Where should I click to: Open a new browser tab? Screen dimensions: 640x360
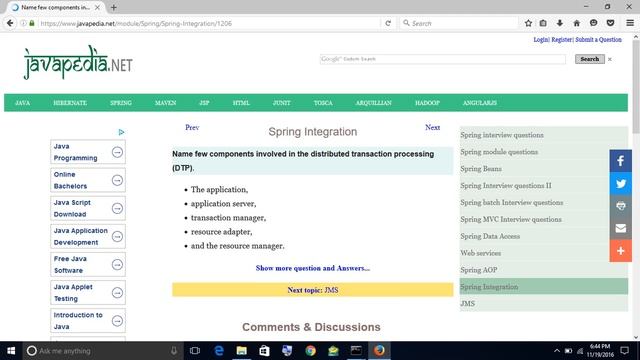[x=114, y=7]
